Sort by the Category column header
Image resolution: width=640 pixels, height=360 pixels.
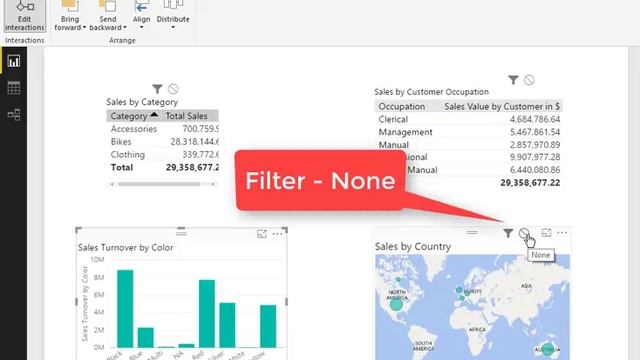(129, 116)
